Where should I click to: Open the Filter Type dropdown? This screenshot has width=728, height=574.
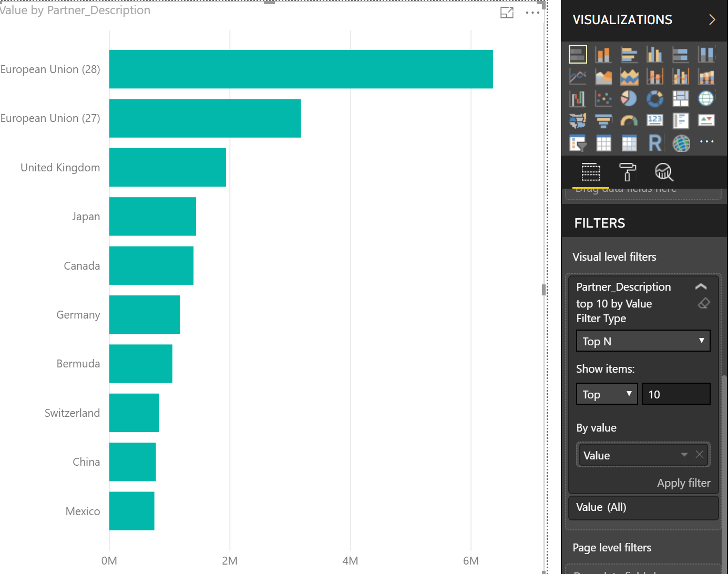pyautogui.click(x=642, y=341)
